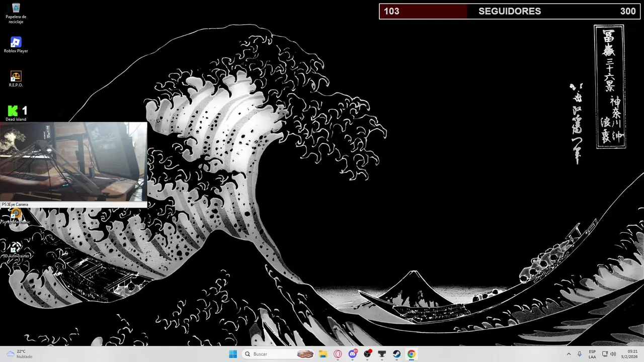Select the Dead Island desktop icon
This screenshot has height=362, width=644.
[x=16, y=113]
